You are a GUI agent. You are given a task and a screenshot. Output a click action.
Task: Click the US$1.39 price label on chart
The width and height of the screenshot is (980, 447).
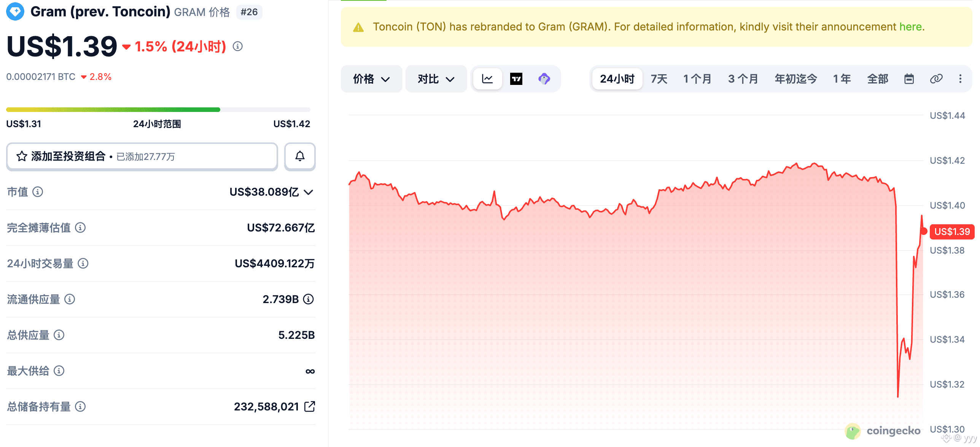(x=952, y=231)
